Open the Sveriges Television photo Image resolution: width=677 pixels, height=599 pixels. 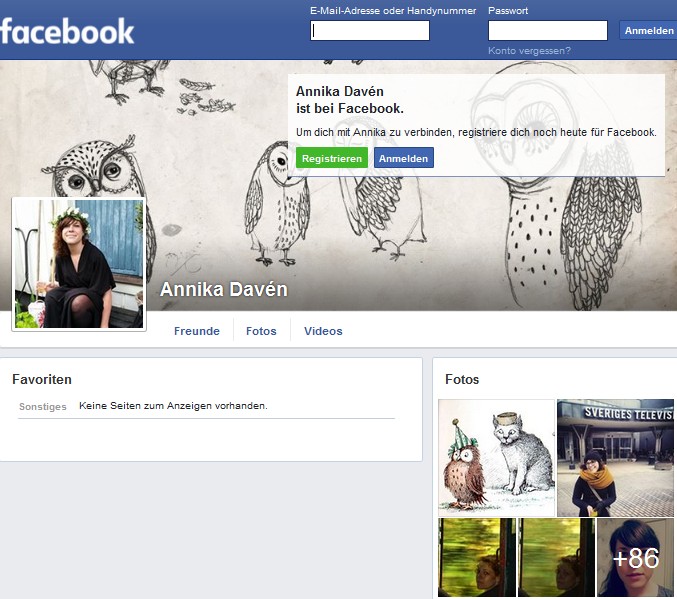615,457
